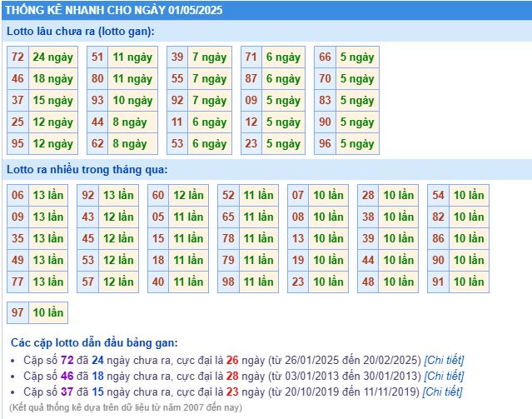The height and width of the screenshot is (419, 532).
Task: Select lotto number 80 in gan table
Action: click(x=97, y=79)
